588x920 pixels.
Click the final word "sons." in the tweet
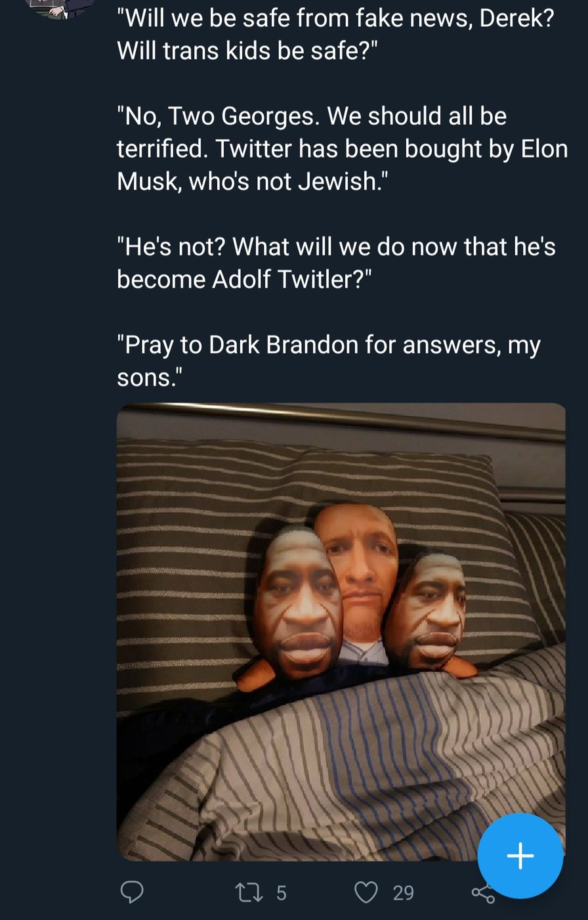(x=149, y=378)
